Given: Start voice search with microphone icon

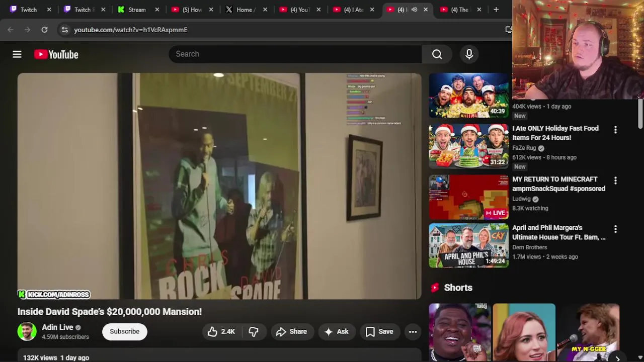Looking at the screenshot, I should coord(469,54).
